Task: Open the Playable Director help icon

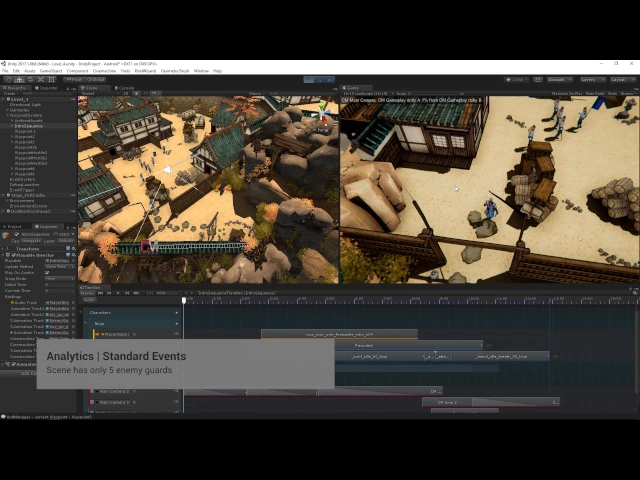Action: (68, 255)
